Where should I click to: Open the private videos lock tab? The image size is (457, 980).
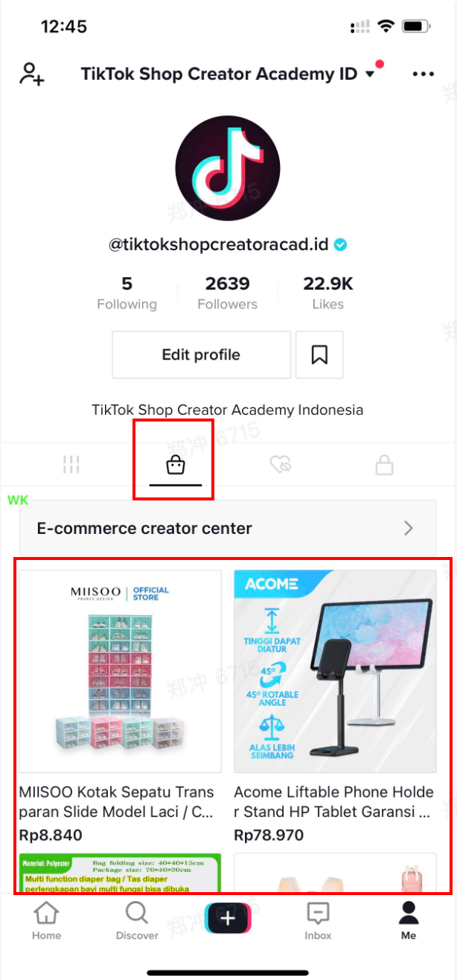coord(384,465)
